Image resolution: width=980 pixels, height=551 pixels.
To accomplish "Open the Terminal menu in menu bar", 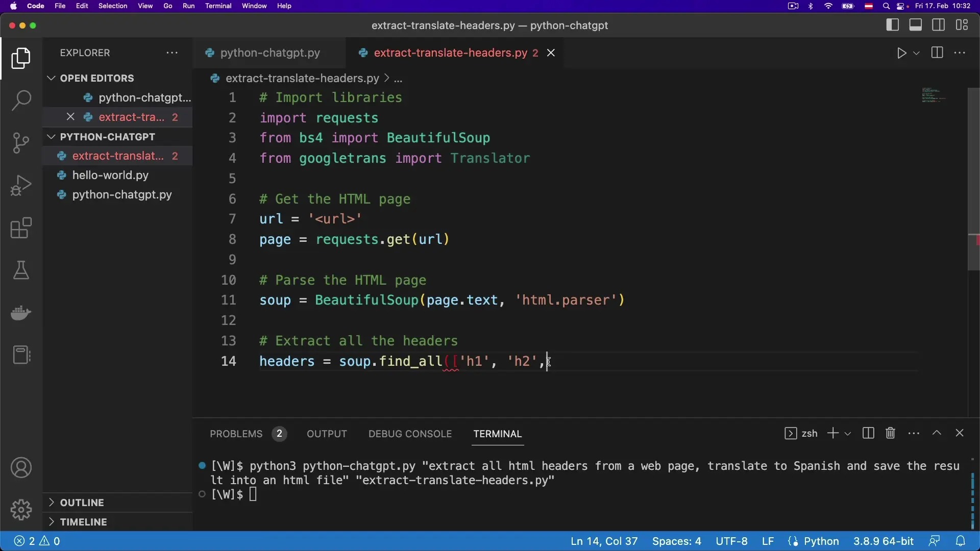I will [x=218, y=6].
